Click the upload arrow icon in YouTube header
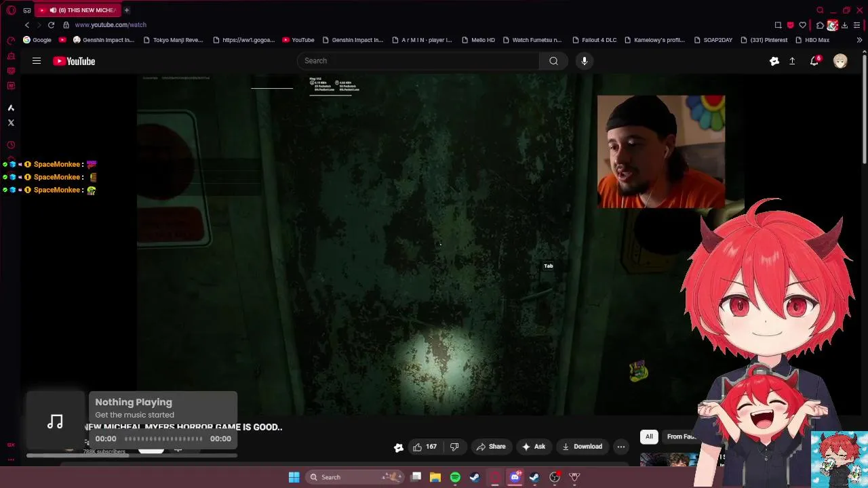Image resolution: width=868 pixels, height=488 pixels. [792, 61]
